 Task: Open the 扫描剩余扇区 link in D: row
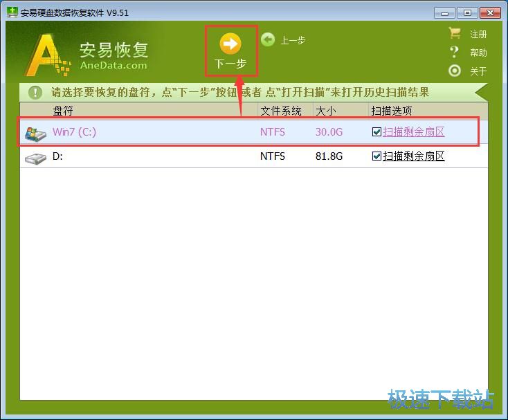click(414, 156)
